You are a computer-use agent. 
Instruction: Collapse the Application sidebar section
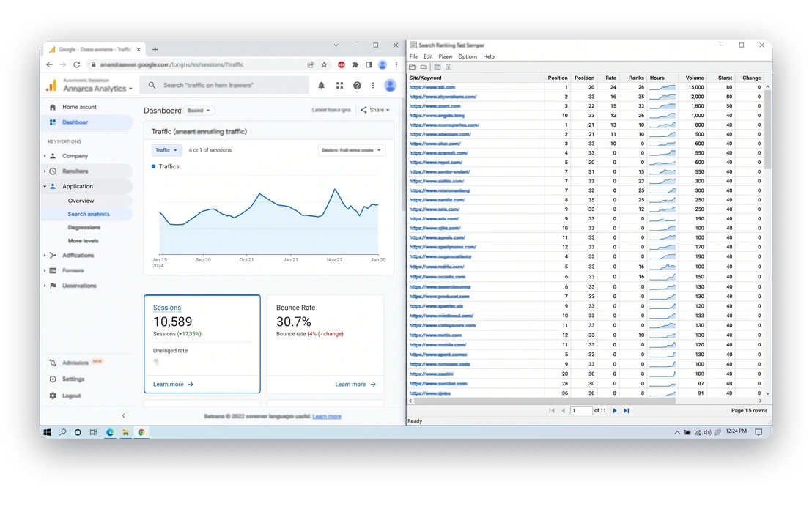pyautogui.click(x=45, y=186)
